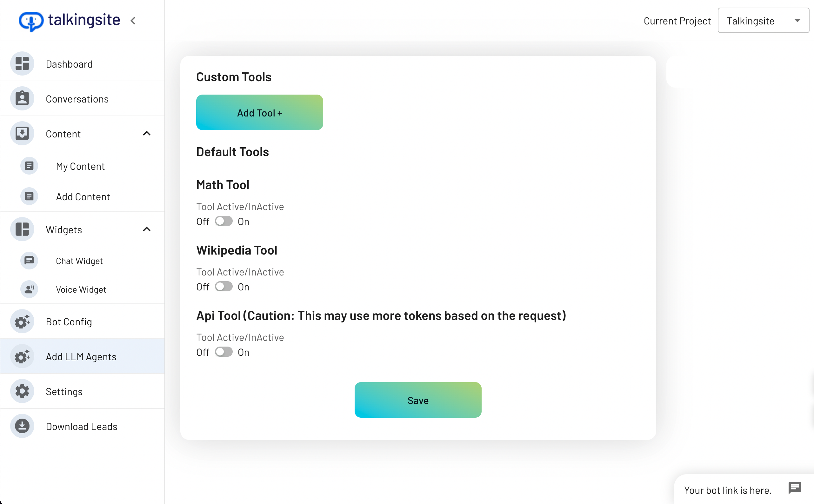Click the Bot Config gear-sparkle icon
The width and height of the screenshot is (814, 504).
pos(22,322)
